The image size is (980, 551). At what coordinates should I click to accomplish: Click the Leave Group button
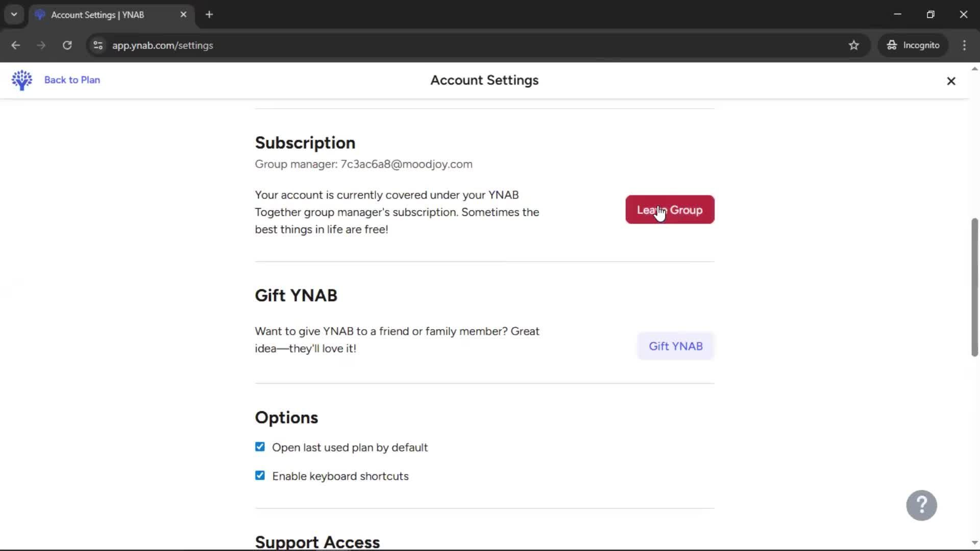670,210
